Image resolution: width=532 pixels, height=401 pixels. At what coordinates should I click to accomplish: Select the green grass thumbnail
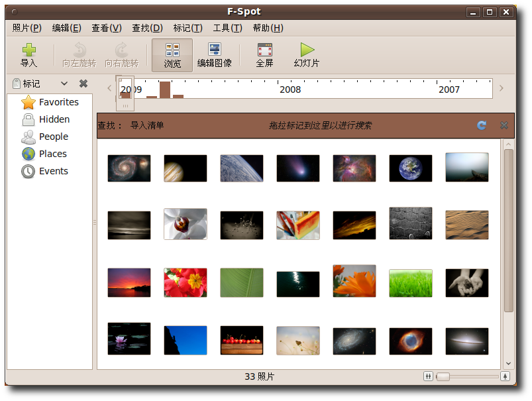click(411, 283)
